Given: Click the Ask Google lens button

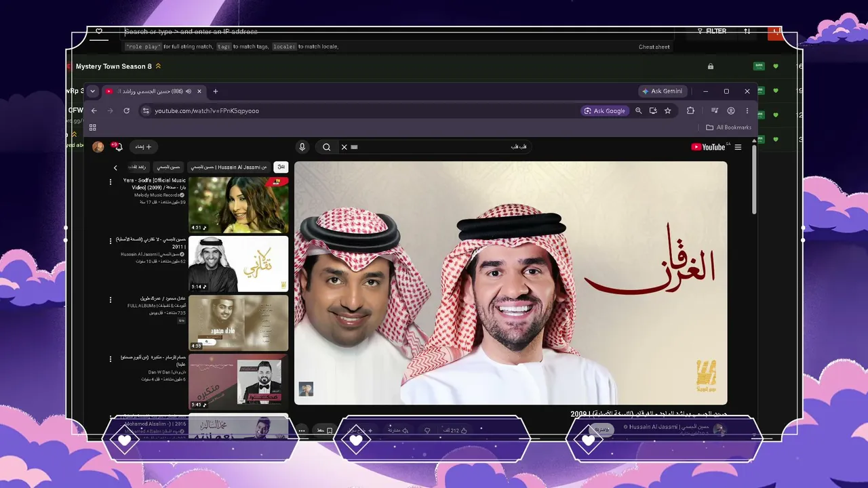Looking at the screenshot, I should [x=605, y=110].
